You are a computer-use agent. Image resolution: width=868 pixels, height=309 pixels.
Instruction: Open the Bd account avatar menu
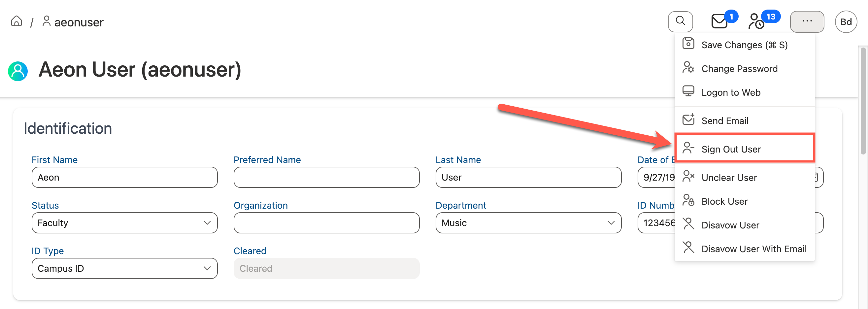pyautogui.click(x=846, y=21)
